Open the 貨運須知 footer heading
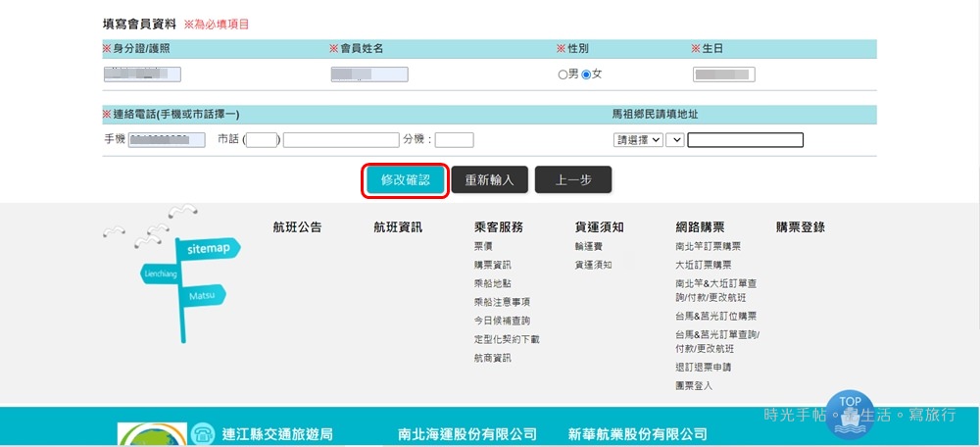The image size is (980, 447). pos(600,227)
